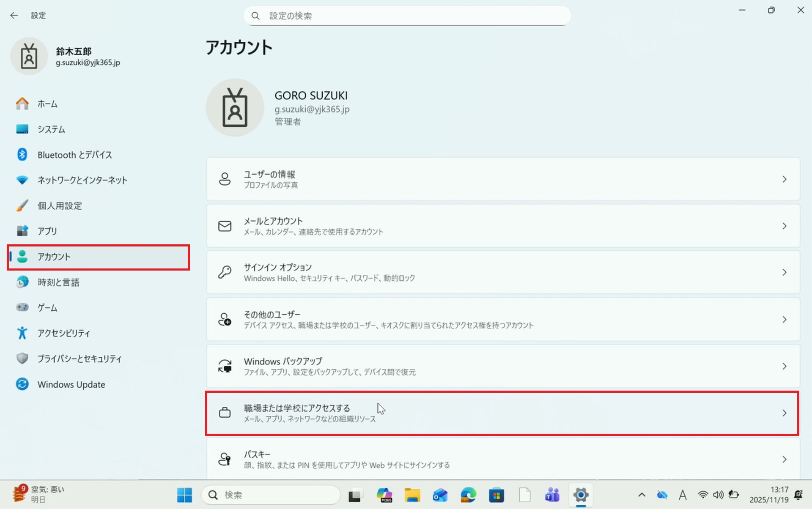Viewport: 812px width, 509px height.
Task: Select the ネットワークとインターネット sidebar item
Action: pos(82,180)
